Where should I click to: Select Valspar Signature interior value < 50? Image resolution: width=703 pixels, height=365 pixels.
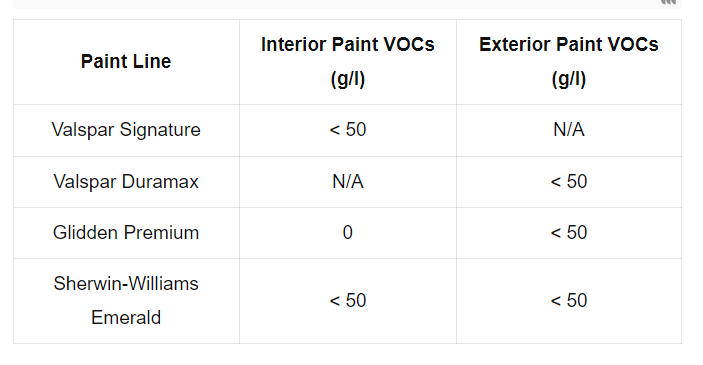(x=348, y=130)
